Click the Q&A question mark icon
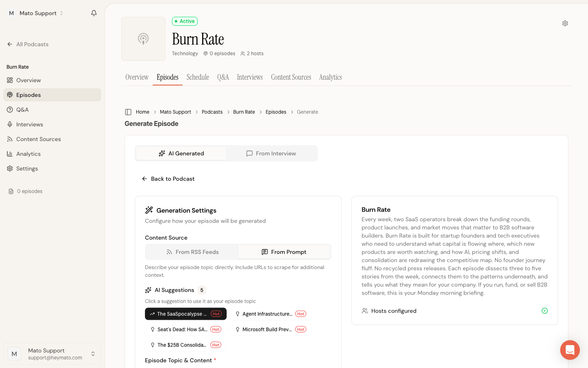This screenshot has width=588, height=368. tap(10, 110)
